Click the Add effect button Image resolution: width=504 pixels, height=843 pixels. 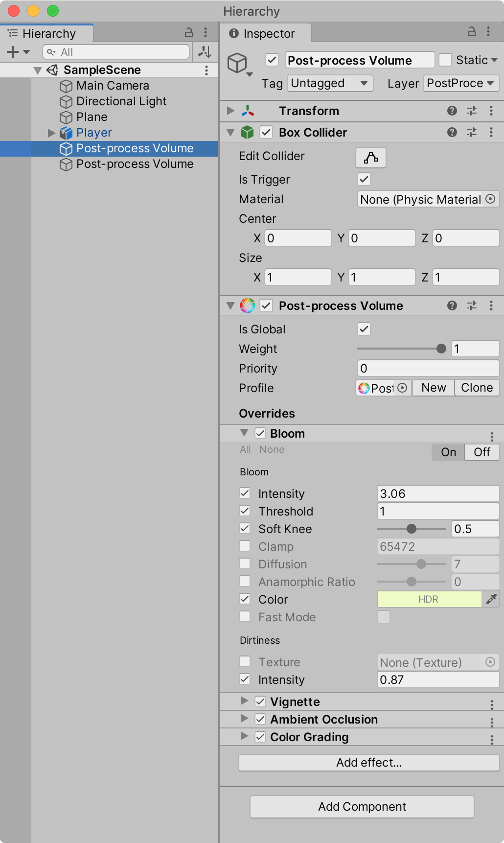coord(369,763)
